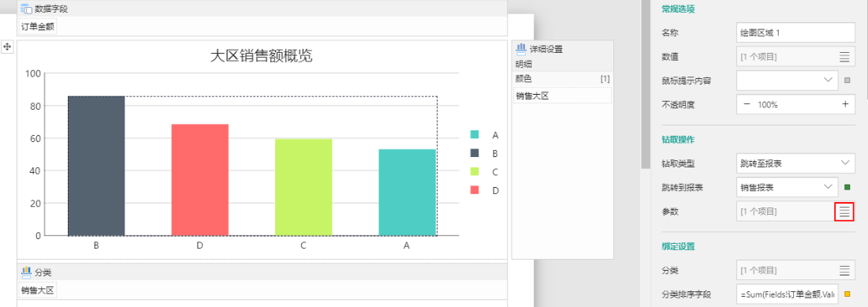The width and height of the screenshot is (868, 307).
Task: Open the 参数 items list editor
Action: (844, 212)
